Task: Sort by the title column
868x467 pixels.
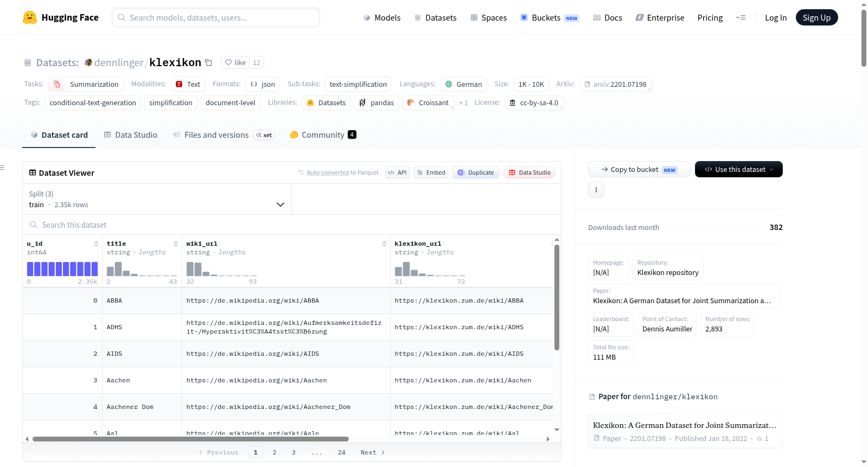Action: pos(176,244)
